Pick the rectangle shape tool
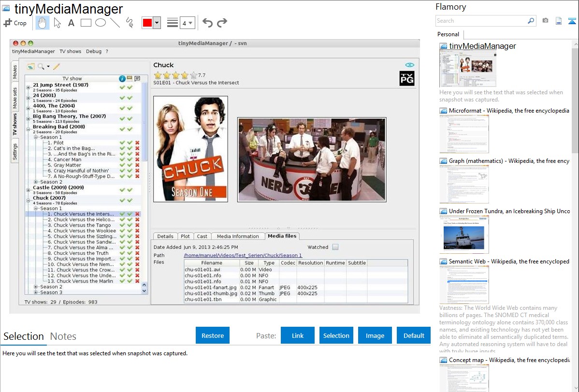Image resolution: width=579 pixels, height=392 pixels. click(x=86, y=23)
